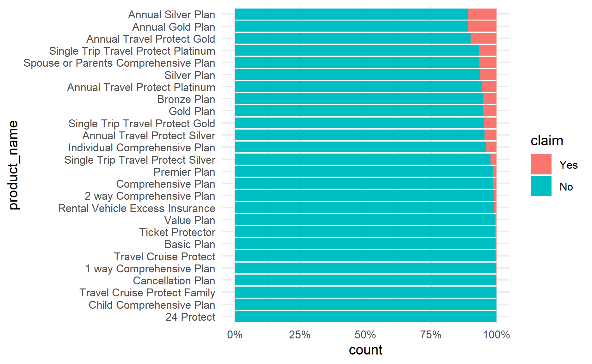Click the Ticket Protector axis label
The width and height of the screenshot is (592, 364).
[x=177, y=232]
